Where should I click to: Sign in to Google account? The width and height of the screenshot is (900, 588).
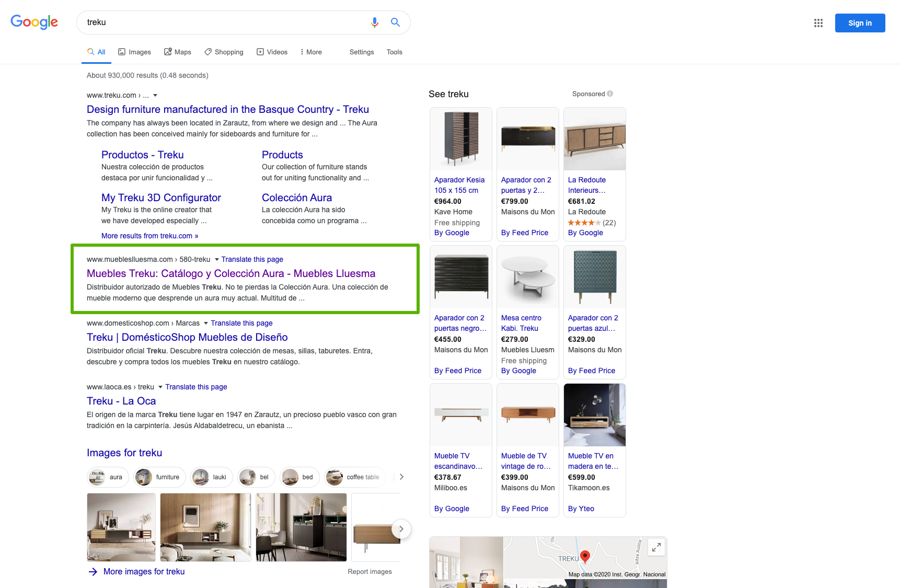[860, 23]
